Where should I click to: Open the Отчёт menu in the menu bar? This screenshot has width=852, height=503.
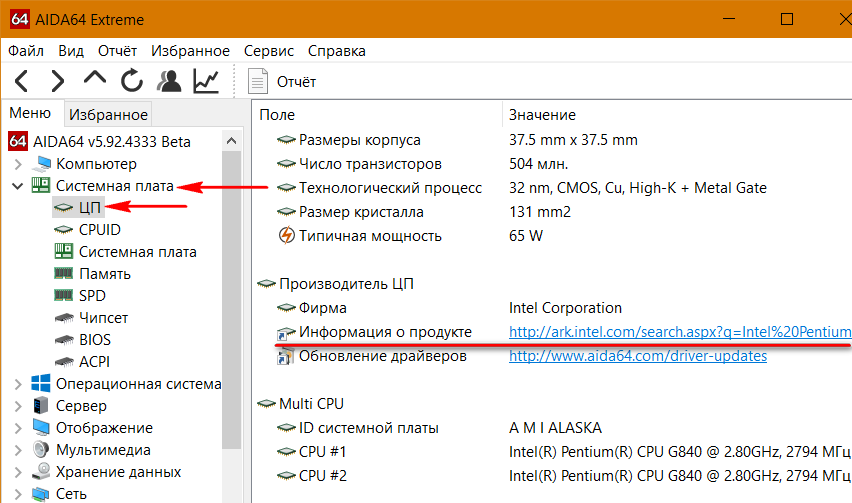point(117,51)
